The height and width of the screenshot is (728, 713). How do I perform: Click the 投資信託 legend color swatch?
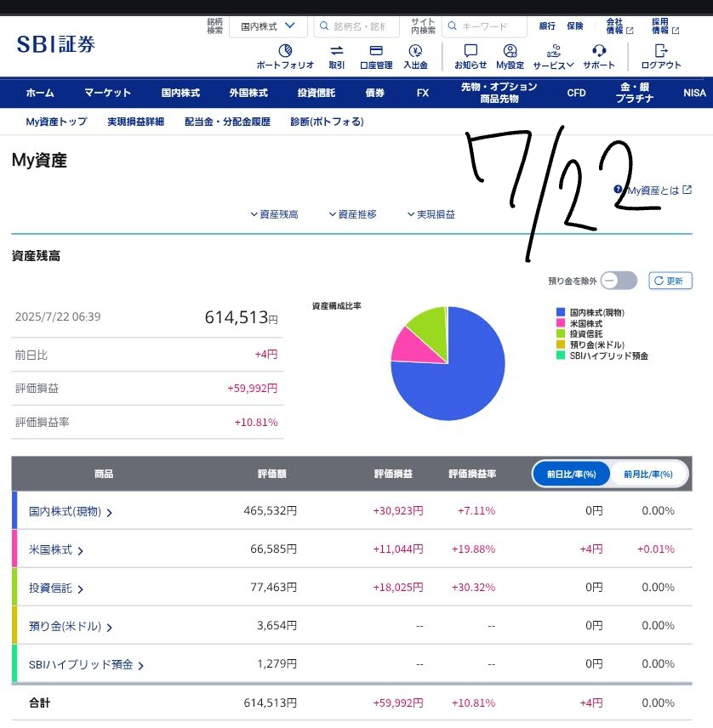[561, 333]
